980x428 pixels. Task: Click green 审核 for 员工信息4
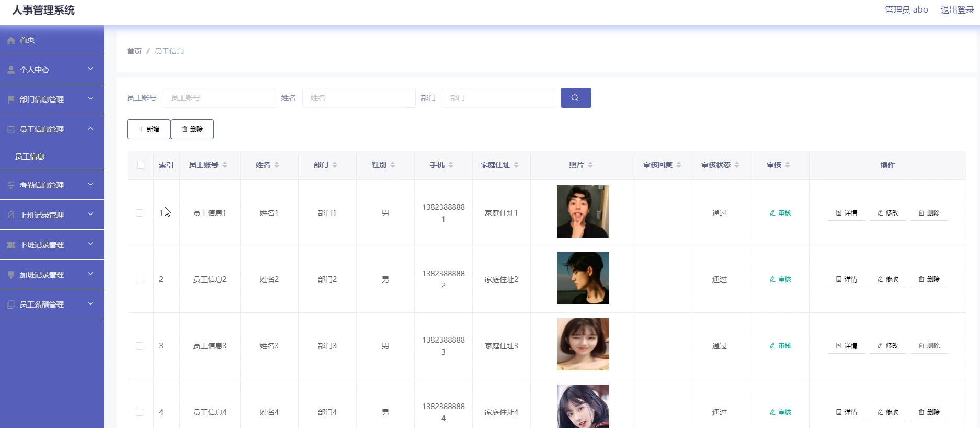(780, 412)
